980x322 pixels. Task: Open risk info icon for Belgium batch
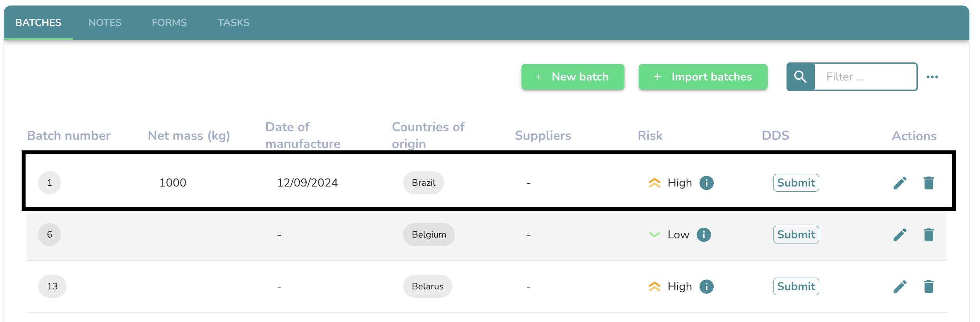coord(704,235)
